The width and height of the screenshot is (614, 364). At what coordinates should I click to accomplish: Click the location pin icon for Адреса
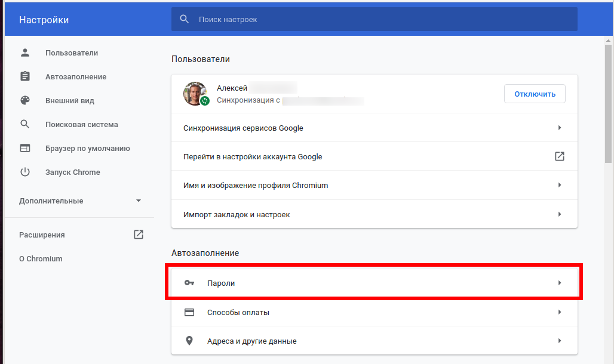[189, 341]
